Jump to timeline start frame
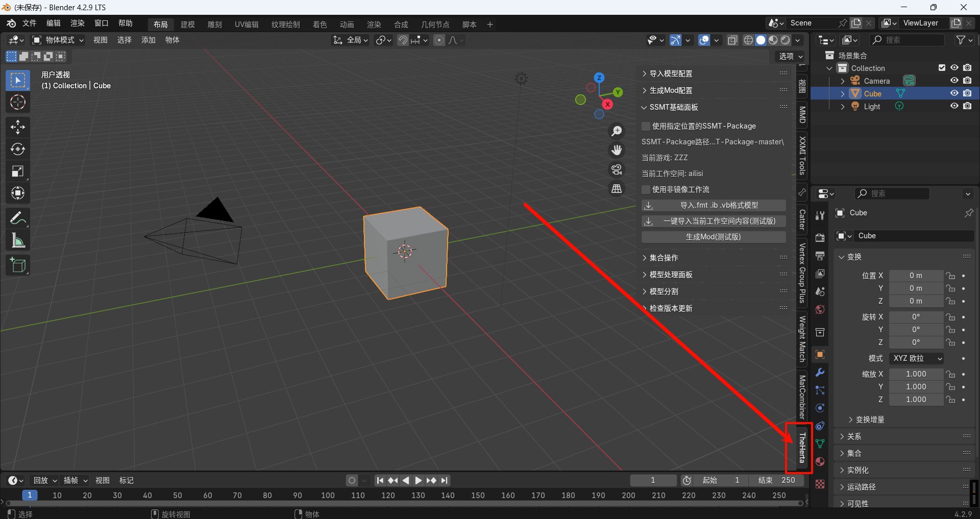980x519 pixels. click(380, 480)
